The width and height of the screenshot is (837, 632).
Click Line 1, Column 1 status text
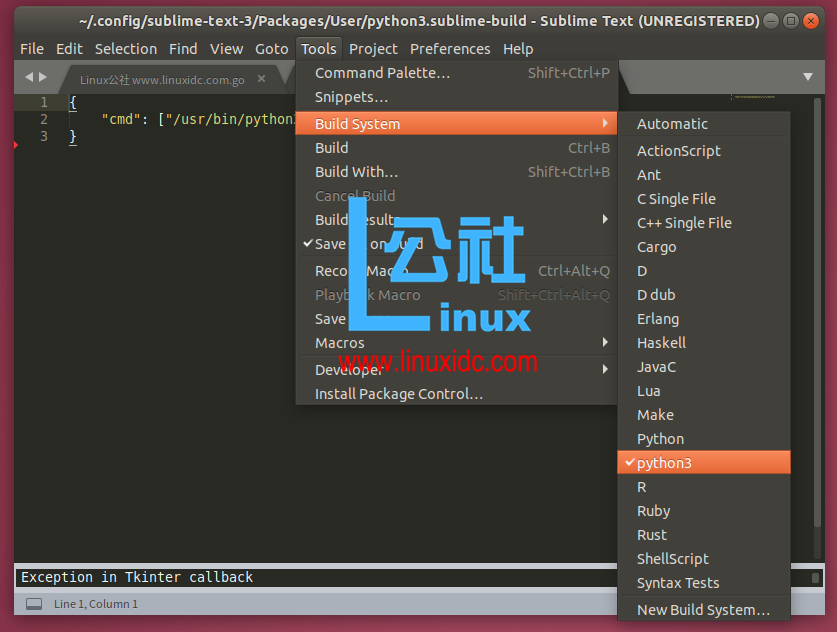pos(96,604)
